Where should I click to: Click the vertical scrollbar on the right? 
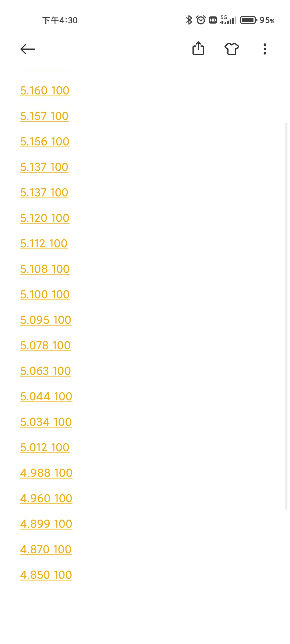pos(286,316)
